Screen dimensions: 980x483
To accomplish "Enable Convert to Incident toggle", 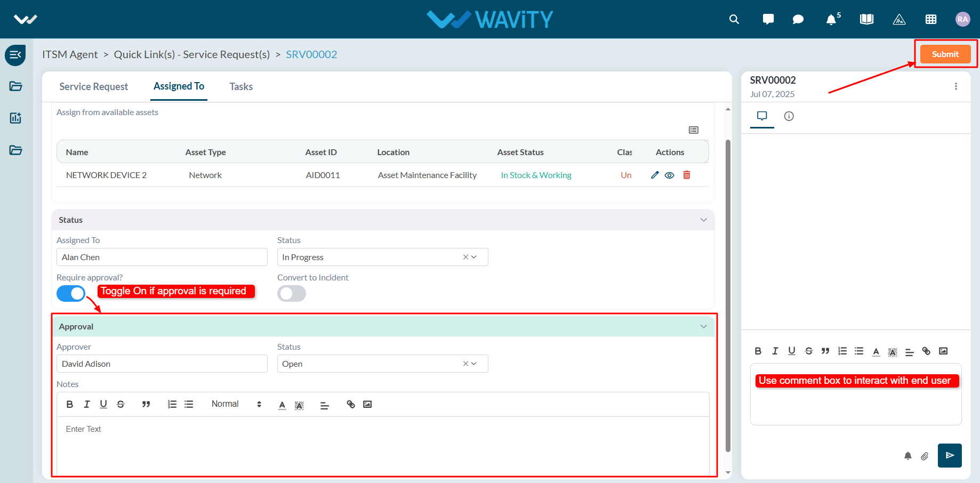I will (x=292, y=293).
